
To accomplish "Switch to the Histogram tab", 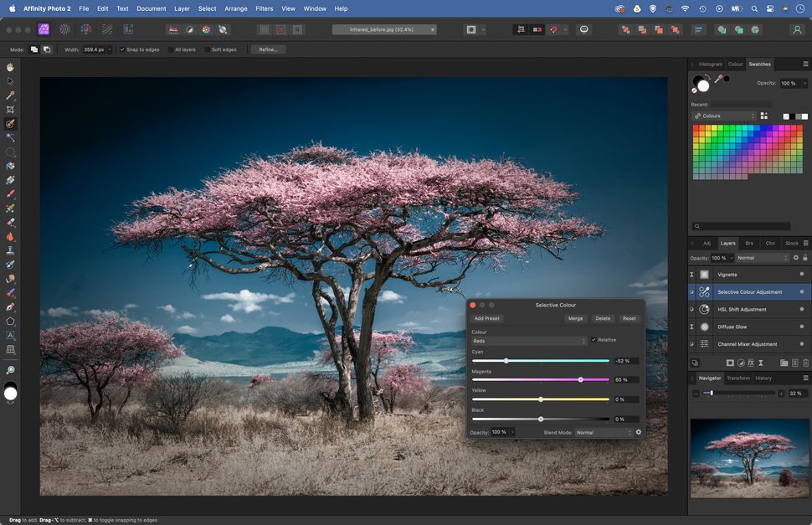I will tap(711, 64).
